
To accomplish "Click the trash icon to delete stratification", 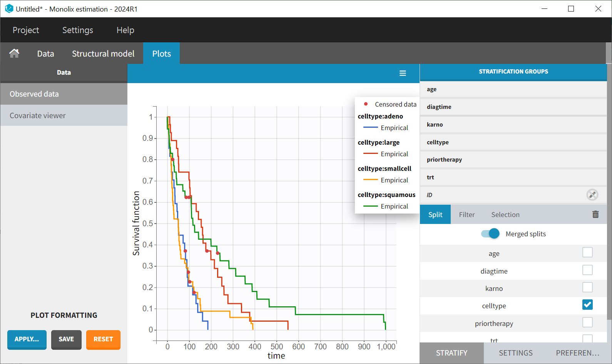I will point(595,214).
